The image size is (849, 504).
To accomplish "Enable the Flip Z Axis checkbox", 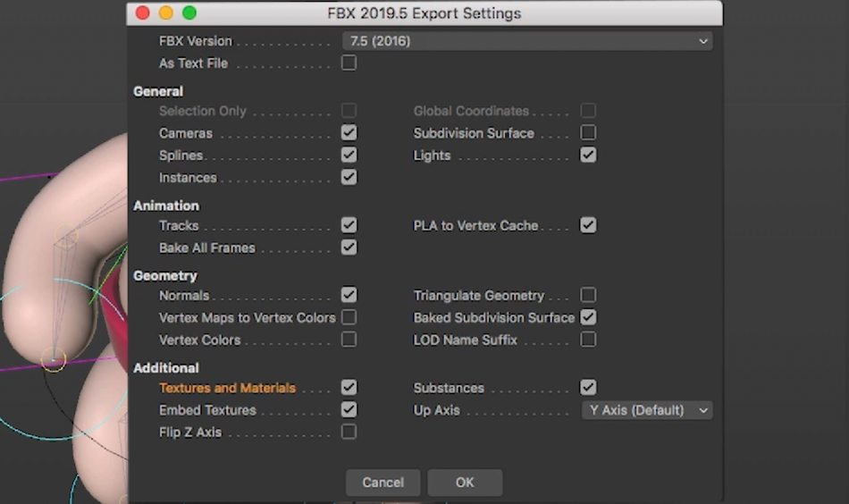I will 349,432.
